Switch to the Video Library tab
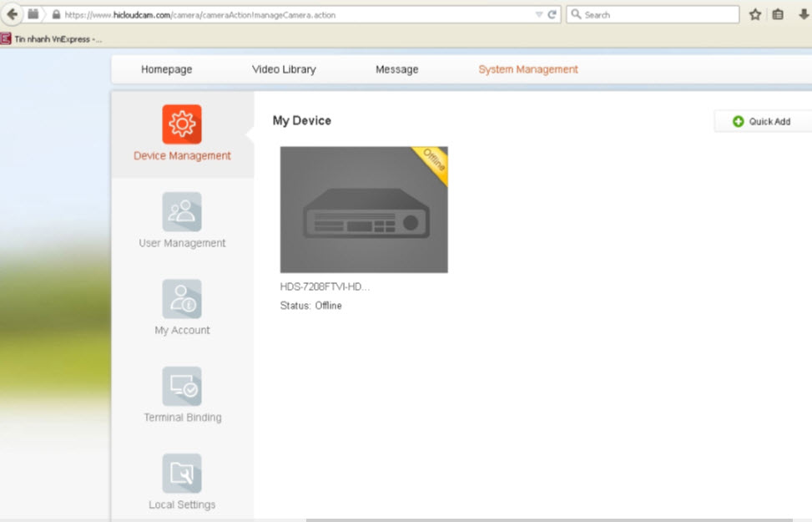Viewport: 812px width, 522px height. point(284,69)
